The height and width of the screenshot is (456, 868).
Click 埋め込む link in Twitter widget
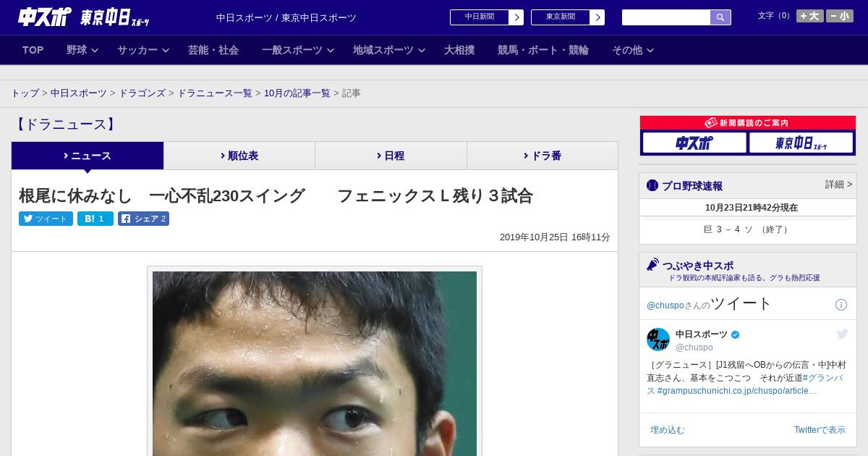tap(667, 430)
